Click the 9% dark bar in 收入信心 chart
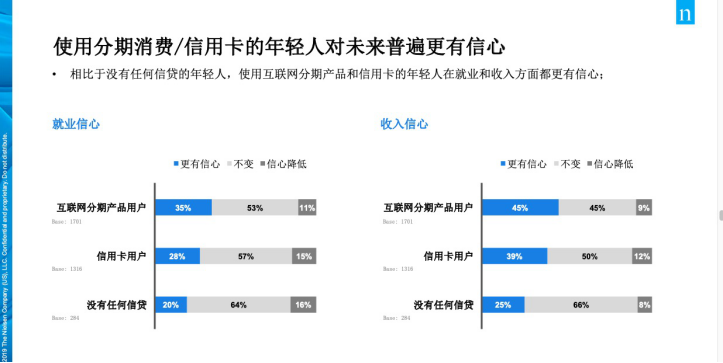This screenshot has width=723, height=363. pyautogui.click(x=644, y=208)
